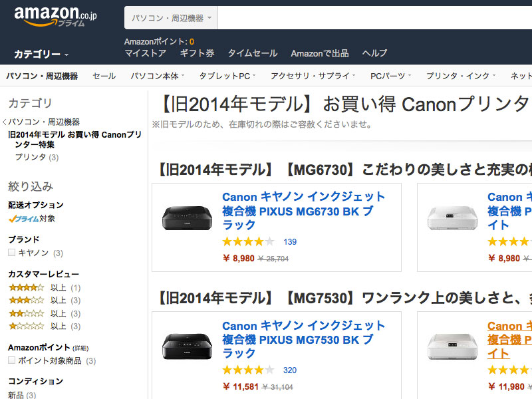The width and height of the screenshot is (532, 399).
Task: View MG6730 BK star rating
Action: 248,242
